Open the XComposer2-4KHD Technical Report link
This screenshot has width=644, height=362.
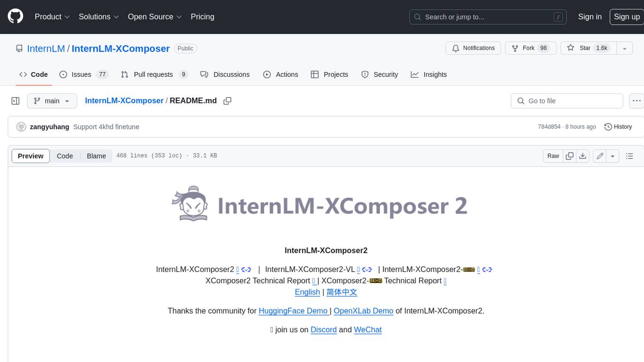click(445, 281)
